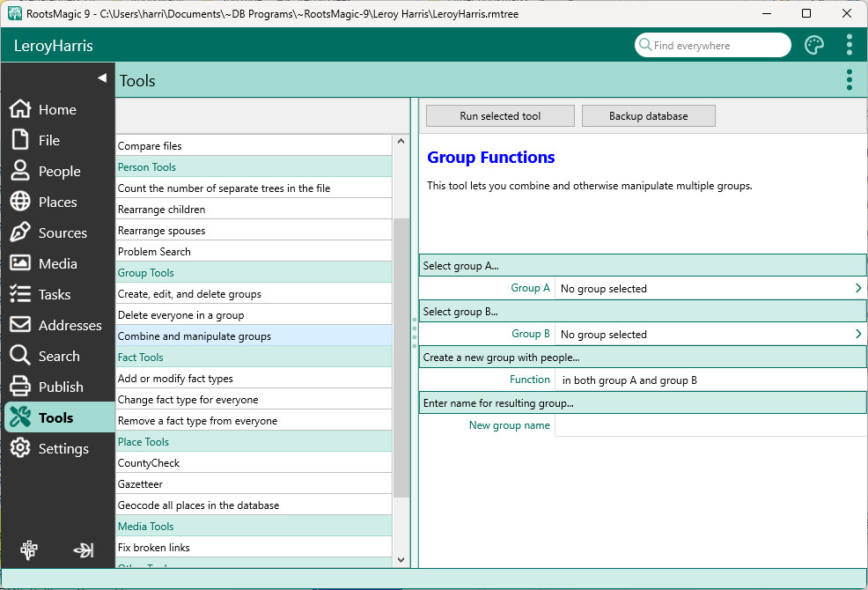Open the Media picture icon

click(x=20, y=264)
